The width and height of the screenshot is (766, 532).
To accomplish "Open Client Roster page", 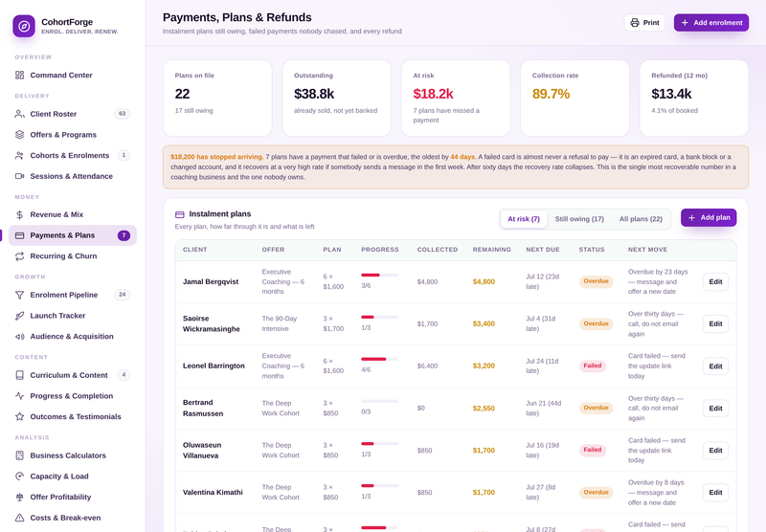I will 73,114.
